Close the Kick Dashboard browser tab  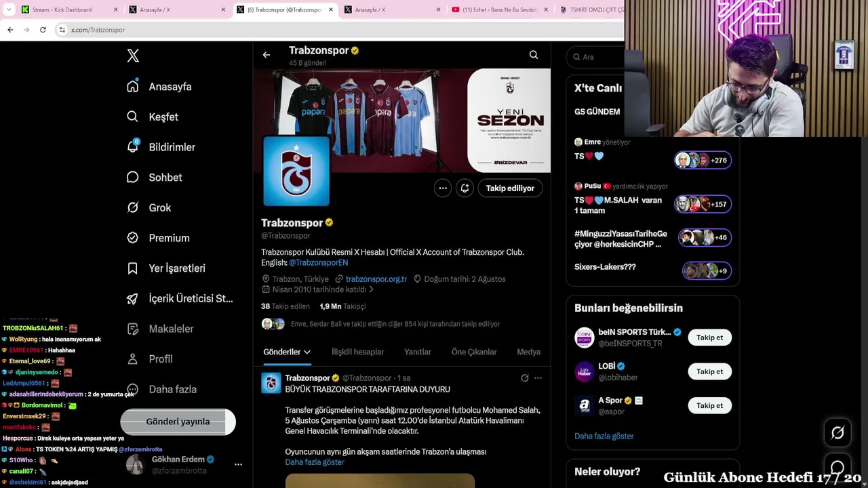115,9
